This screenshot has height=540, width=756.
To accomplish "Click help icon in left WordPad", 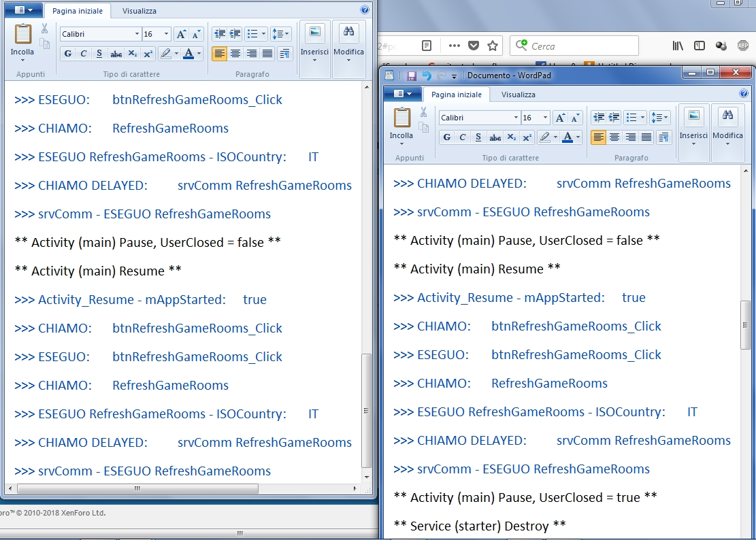I will pyautogui.click(x=365, y=10).
